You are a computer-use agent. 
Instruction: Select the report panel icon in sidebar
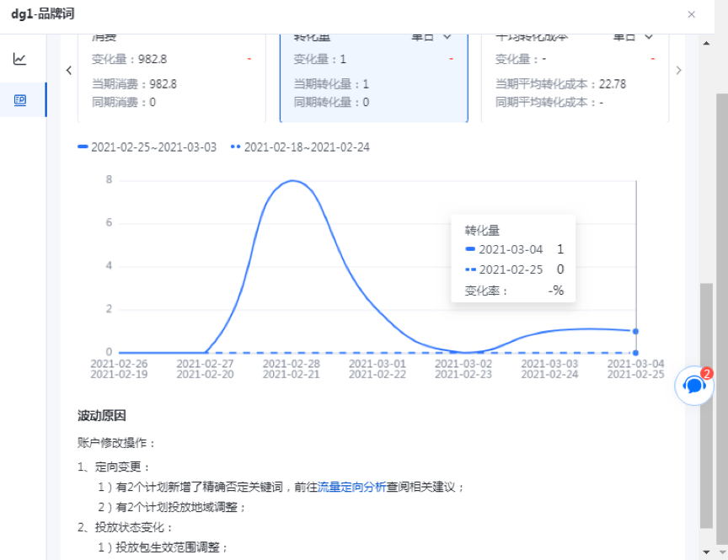pyautogui.click(x=19, y=100)
